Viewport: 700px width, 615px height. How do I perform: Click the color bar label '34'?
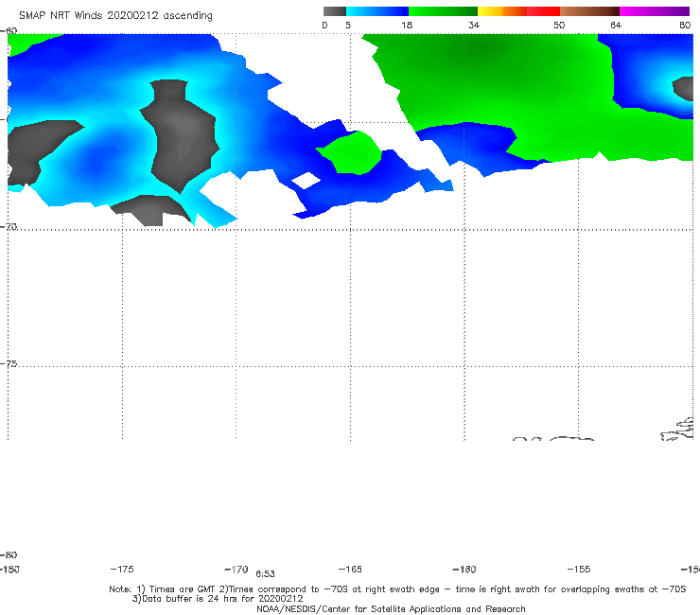click(x=474, y=26)
